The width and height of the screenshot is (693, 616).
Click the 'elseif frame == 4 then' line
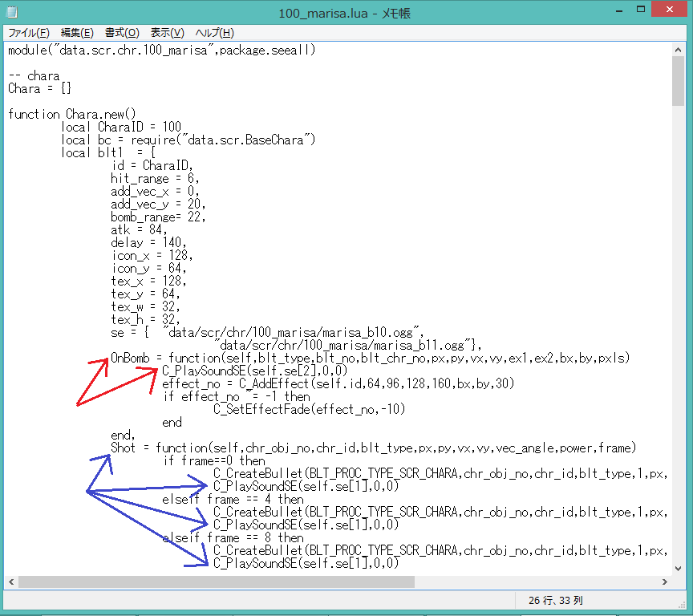pos(233,499)
